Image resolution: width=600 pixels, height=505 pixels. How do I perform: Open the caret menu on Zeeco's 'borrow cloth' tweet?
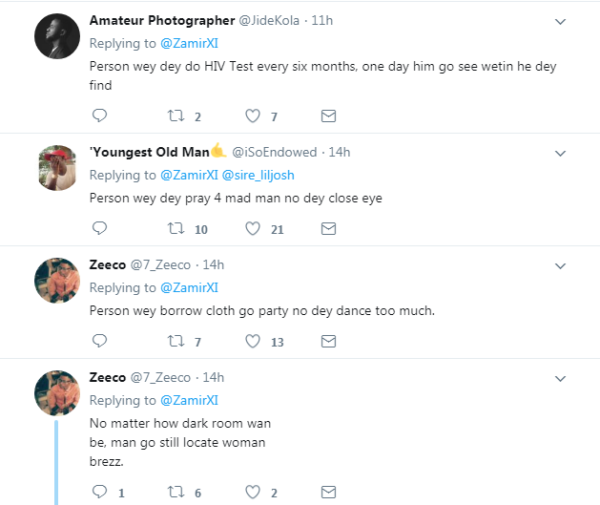(x=562, y=266)
